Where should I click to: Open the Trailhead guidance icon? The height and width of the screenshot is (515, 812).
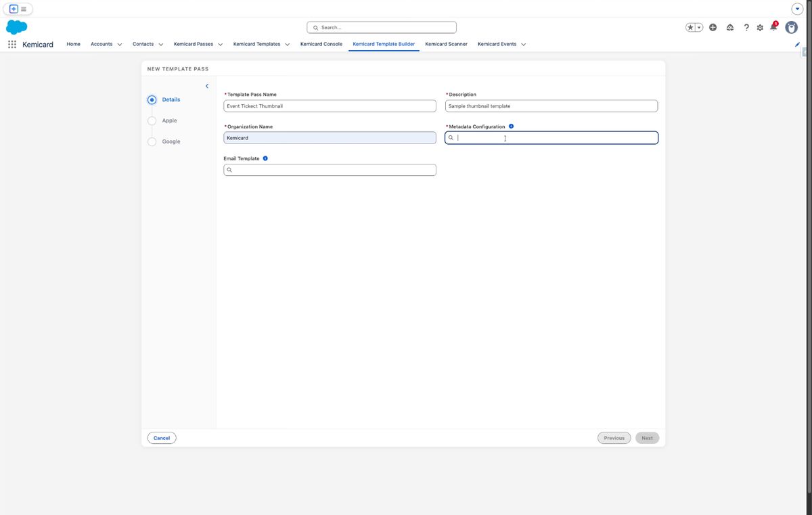pyautogui.click(x=730, y=28)
